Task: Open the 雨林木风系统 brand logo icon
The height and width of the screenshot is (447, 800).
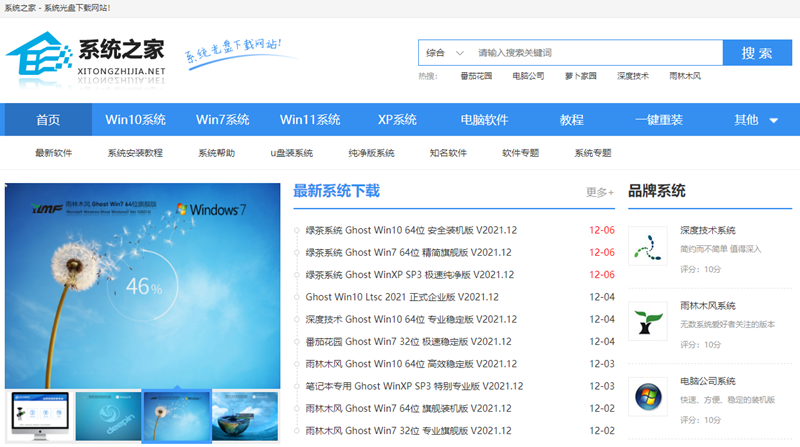Action: pos(647,320)
